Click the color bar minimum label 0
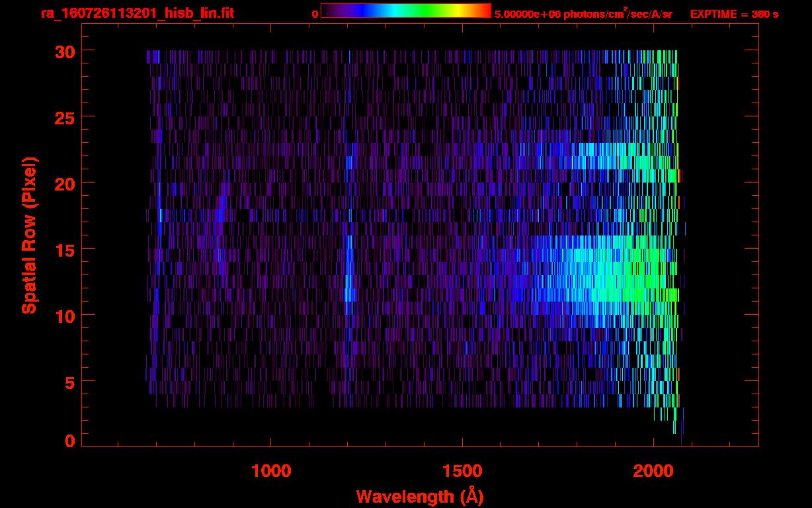The image size is (812, 508). pos(315,14)
